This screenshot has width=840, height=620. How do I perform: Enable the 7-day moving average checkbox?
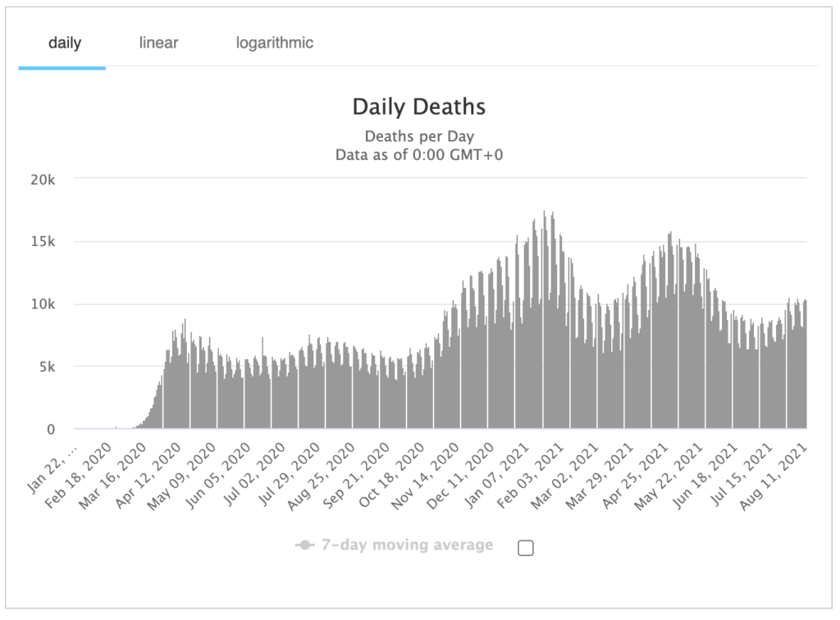click(x=526, y=549)
